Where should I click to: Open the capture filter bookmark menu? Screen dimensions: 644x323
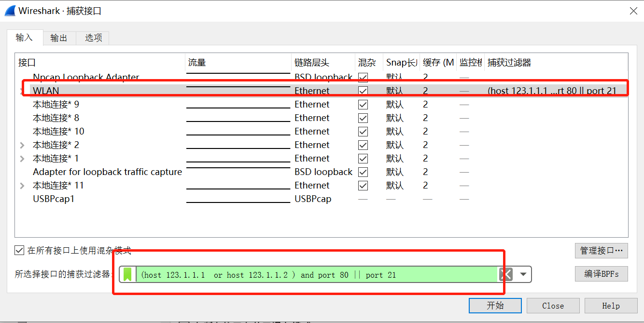[x=127, y=274]
